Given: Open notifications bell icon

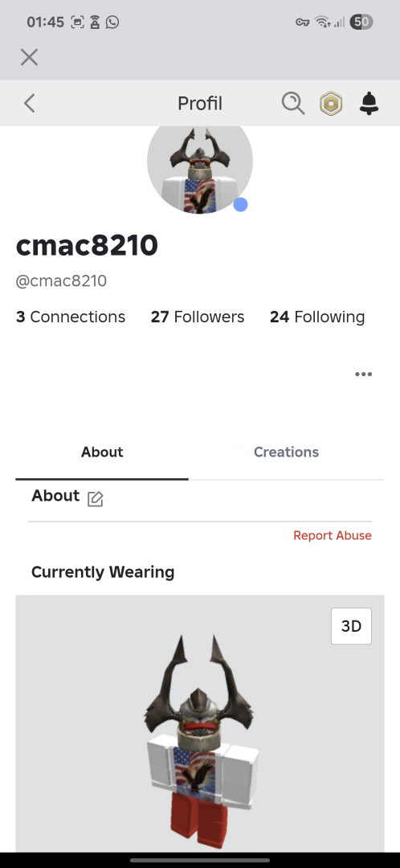Looking at the screenshot, I should (369, 104).
